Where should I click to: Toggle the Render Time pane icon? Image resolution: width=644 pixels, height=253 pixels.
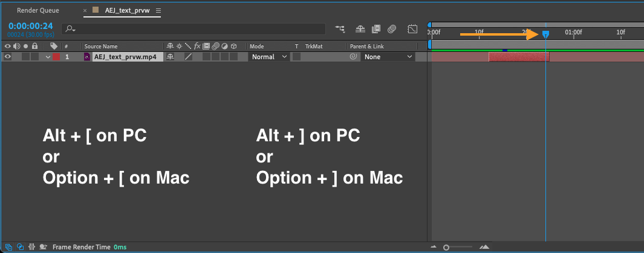coord(43,247)
